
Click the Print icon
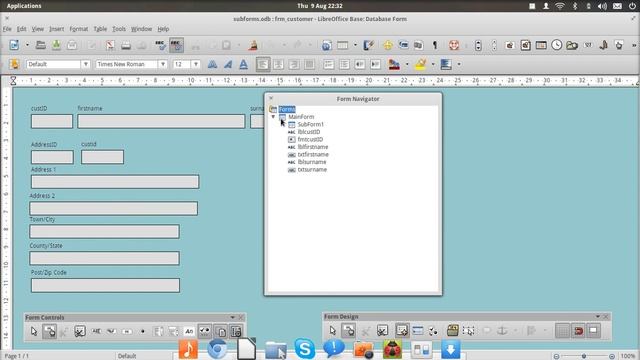click(x=126, y=45)
